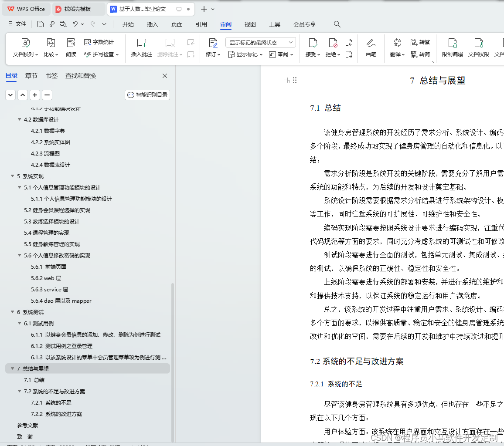Open the 工具 ribbon tab

coord(275,24)
